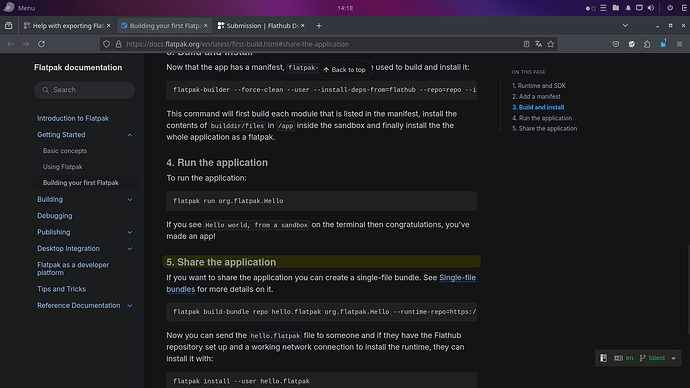Reload the current page
Image resolution: width=690 pixels, height=388 pixels.
coord(41,44)
